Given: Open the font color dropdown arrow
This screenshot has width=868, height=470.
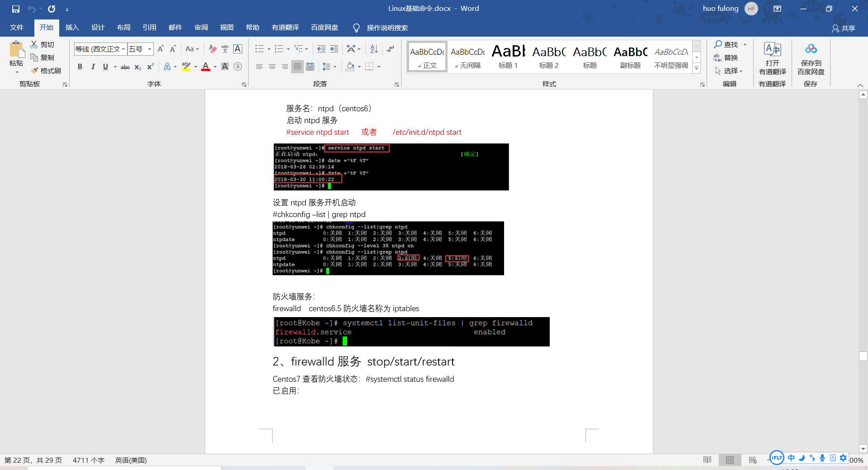Looking at the screenshot, I should (x=215, y=67).
